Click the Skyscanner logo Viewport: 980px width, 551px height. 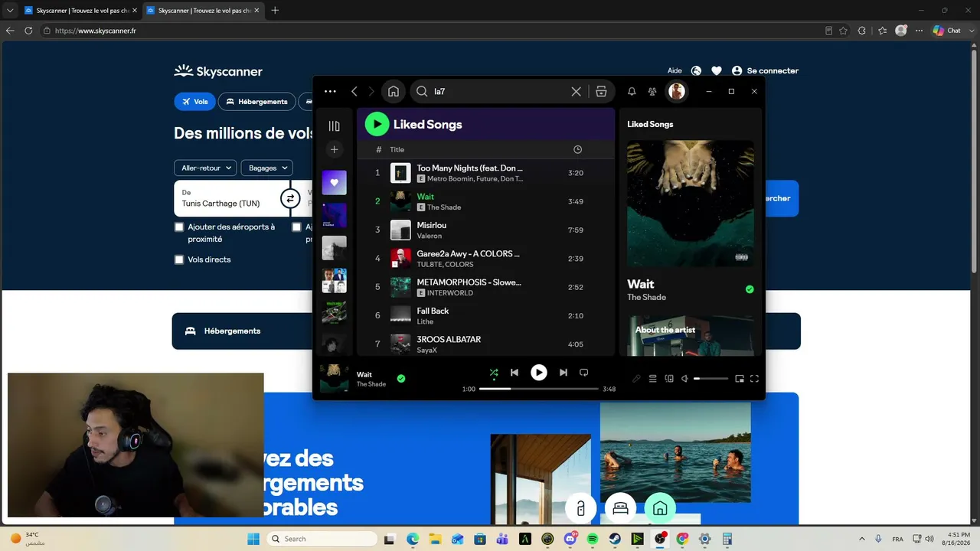(x=218, y=71)
